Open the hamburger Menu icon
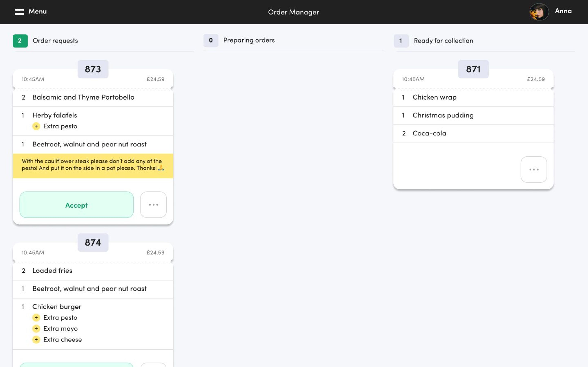This screenshot has width=588, height=367. point(19,12)
